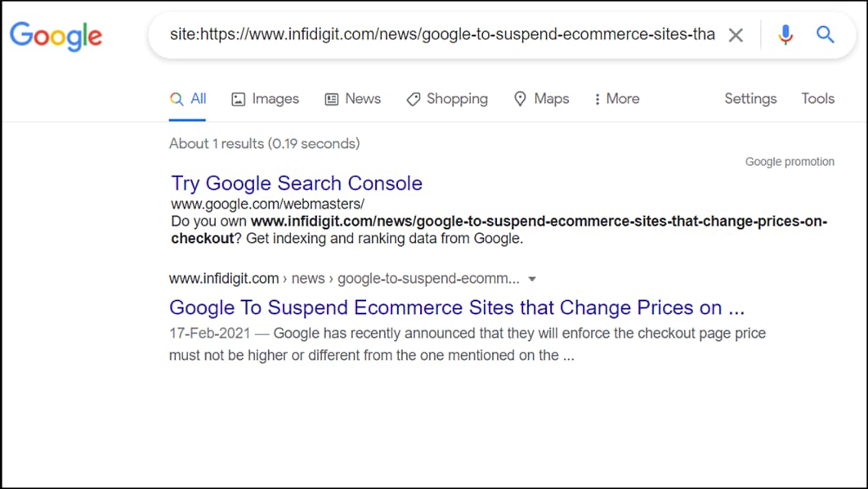Click the Google logo

coord(56,37)
